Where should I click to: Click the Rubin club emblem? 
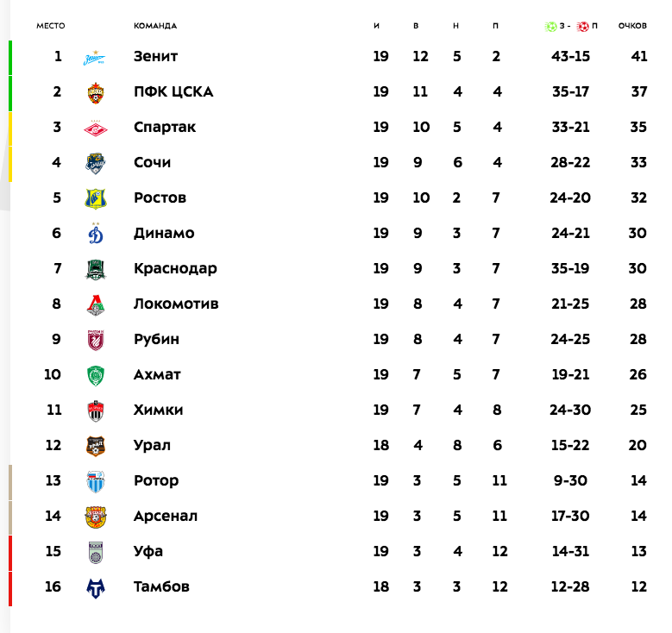click(x=96, y=340)
